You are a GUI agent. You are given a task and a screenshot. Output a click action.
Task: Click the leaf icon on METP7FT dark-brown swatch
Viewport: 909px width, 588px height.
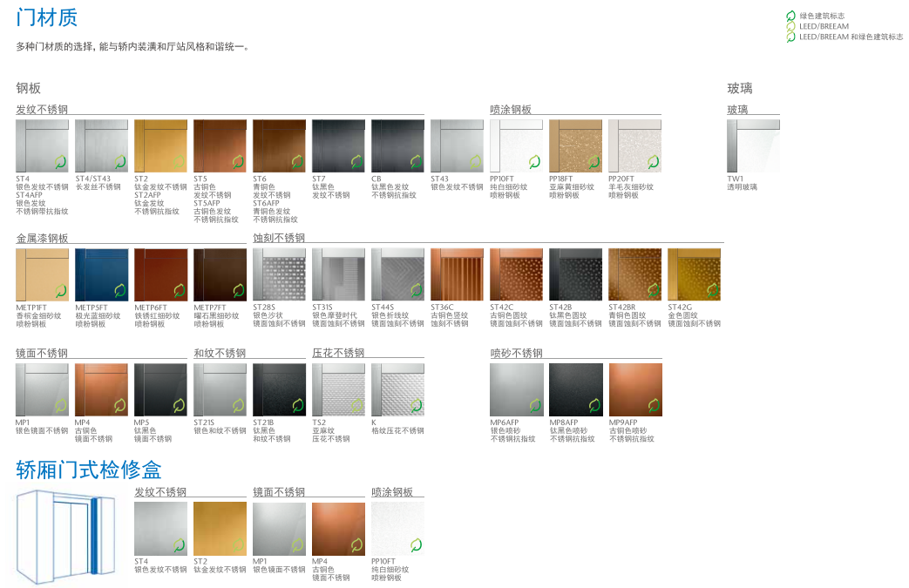(237, 290)
